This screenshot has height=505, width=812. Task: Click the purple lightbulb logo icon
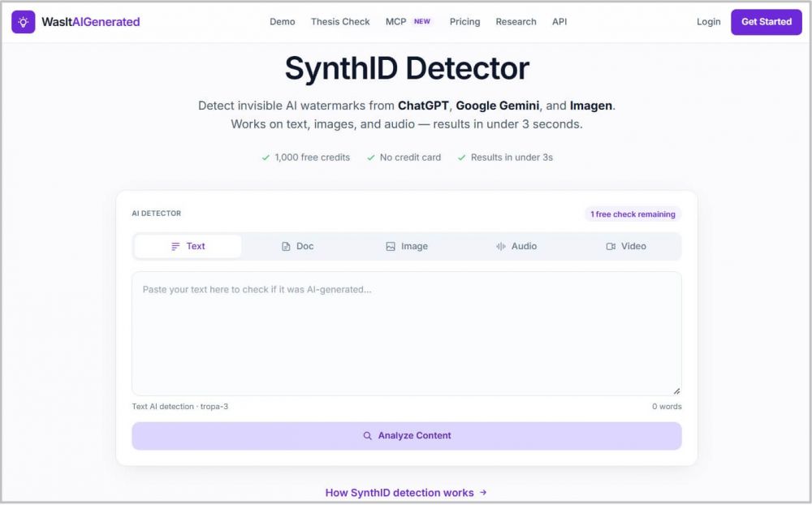click(24, 22)
